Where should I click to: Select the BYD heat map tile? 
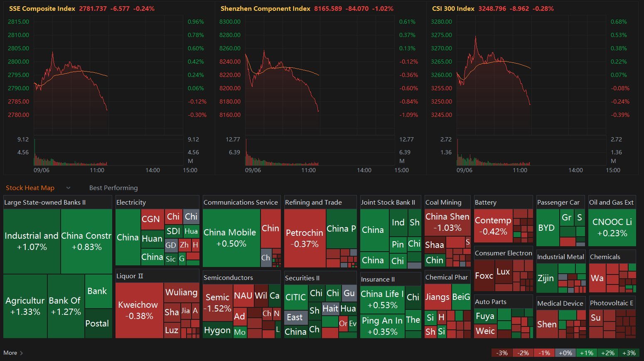click(547, 228)
